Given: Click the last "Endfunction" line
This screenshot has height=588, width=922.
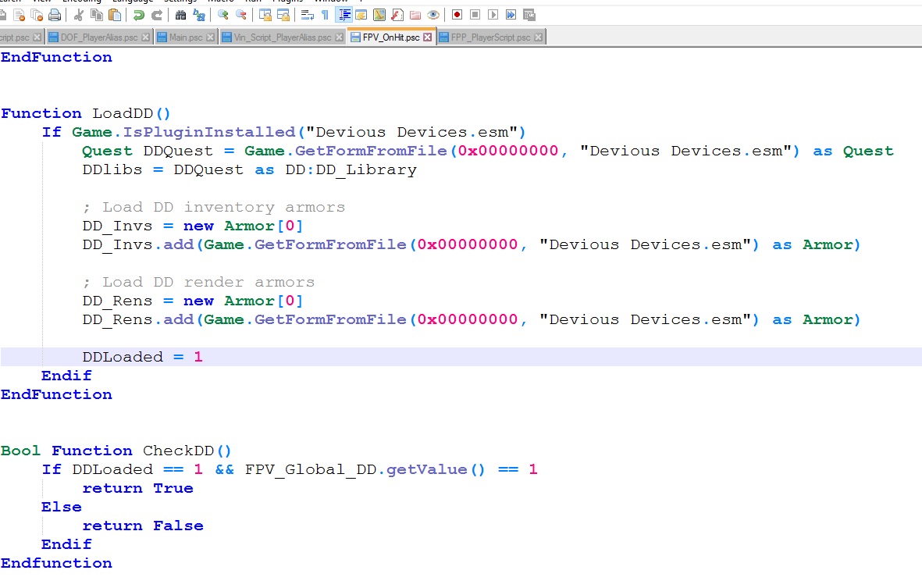Looking at the screenshot, I should point(56,563).
